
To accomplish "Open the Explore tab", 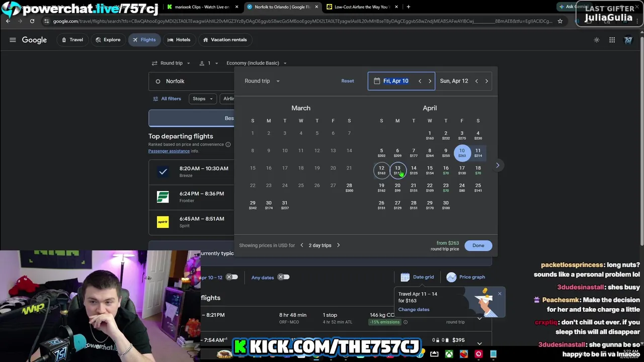I will tap(107, 40).
